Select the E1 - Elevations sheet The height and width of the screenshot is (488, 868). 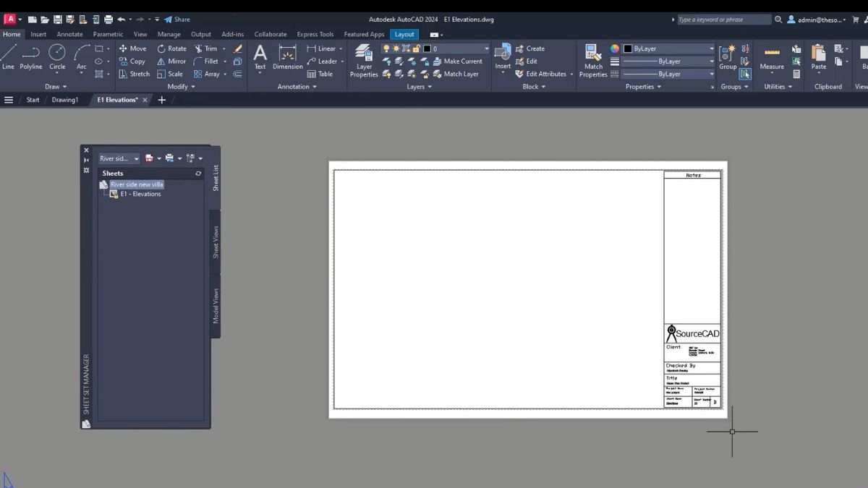coord(140,194)
